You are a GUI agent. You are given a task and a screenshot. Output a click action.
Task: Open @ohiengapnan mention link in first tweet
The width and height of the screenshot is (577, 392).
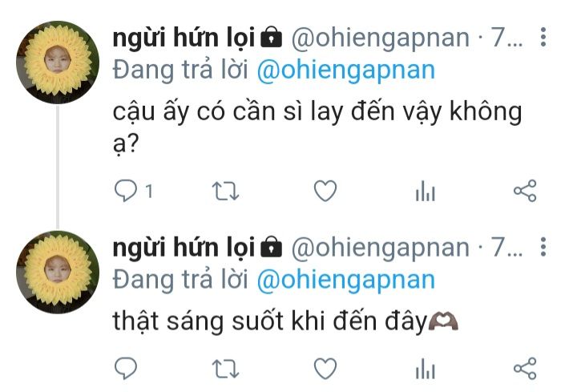[345, 70]
